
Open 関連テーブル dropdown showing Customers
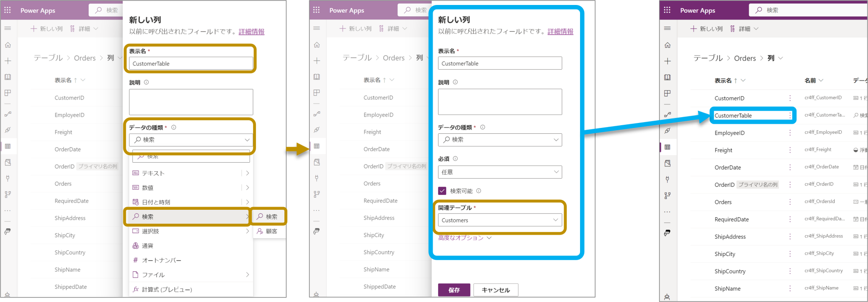click(x=500, y=220)
